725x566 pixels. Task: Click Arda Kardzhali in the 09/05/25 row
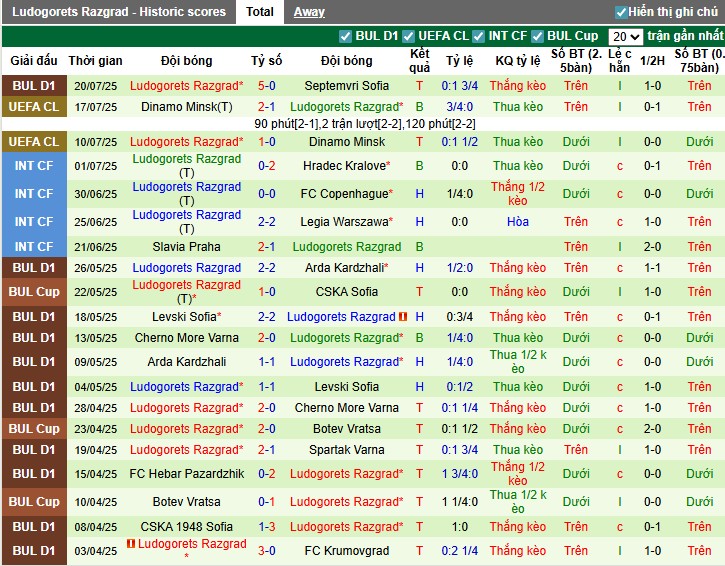[x=186, y=362]
